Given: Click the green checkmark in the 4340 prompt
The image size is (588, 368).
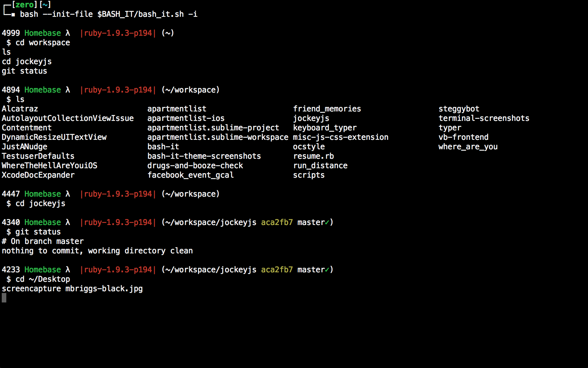Looking at the screenshot, I should pyautogui.click(x=327, y=223).
